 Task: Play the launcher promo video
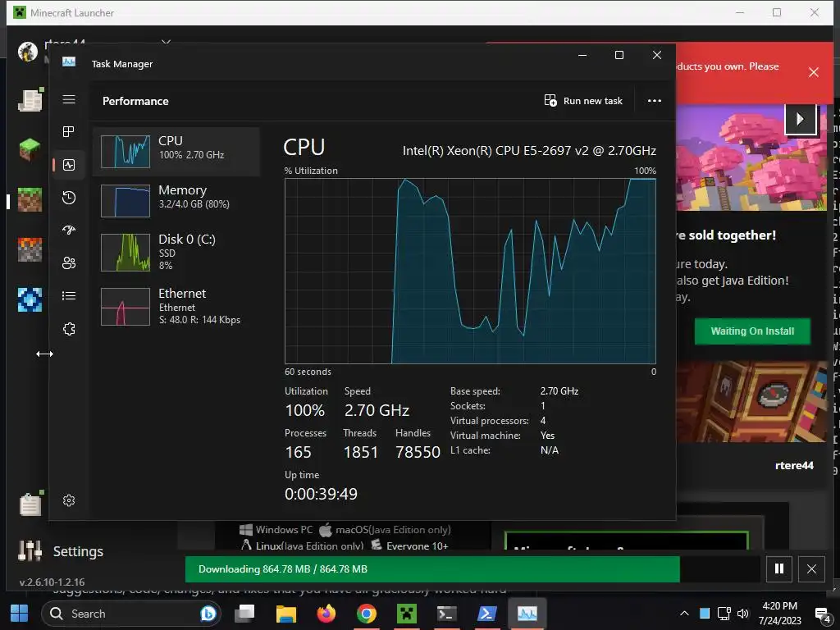800,119
